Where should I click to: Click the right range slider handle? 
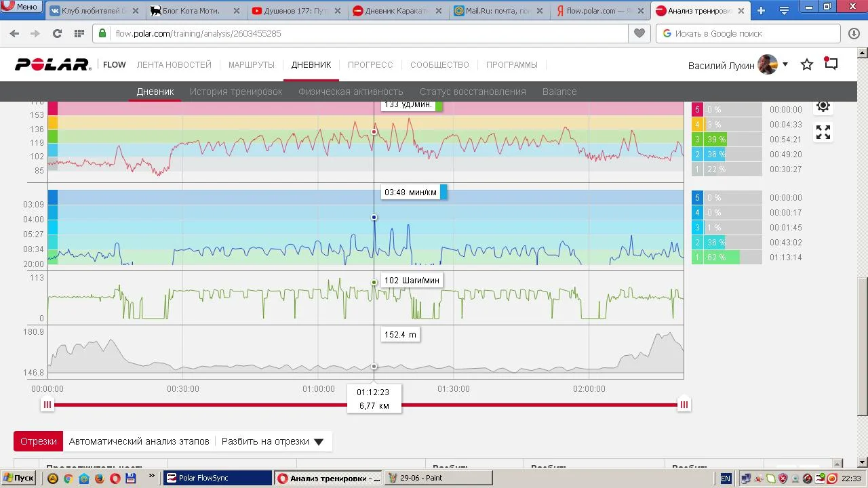684,405
